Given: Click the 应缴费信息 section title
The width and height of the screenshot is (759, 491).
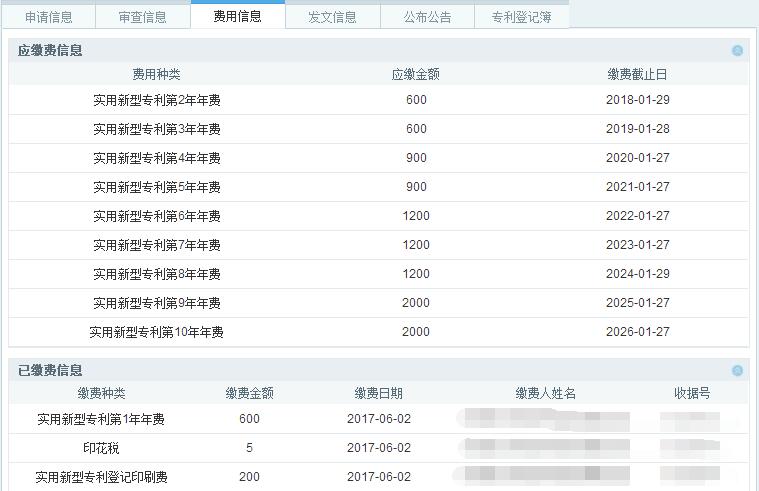Looking at the screenshot, I should pos(50,51).
